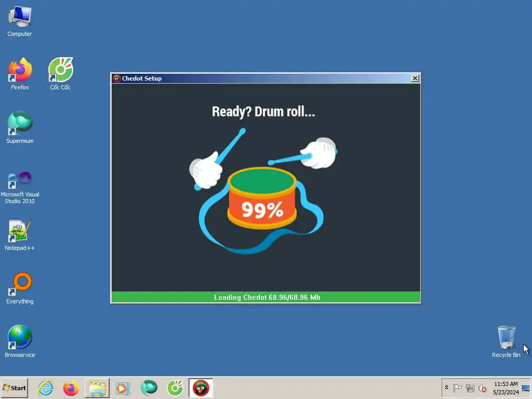The width and height of the screenshot is (532, 399).
Task: Select the Firefox desktop shortcut
Action: (20, 74)
